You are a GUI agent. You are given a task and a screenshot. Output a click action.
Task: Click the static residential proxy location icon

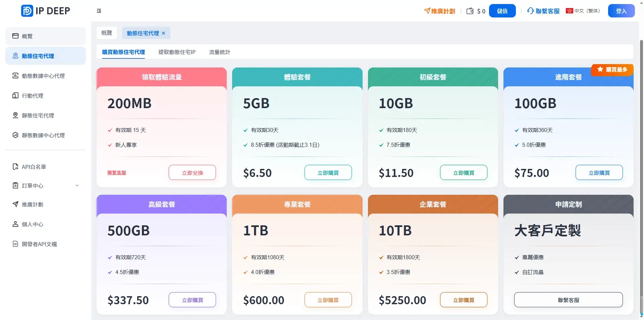click(15, 115)
